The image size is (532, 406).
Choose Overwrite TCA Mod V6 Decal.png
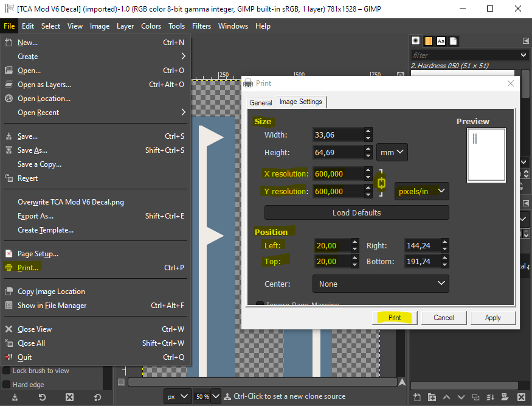tap(95, 202)
